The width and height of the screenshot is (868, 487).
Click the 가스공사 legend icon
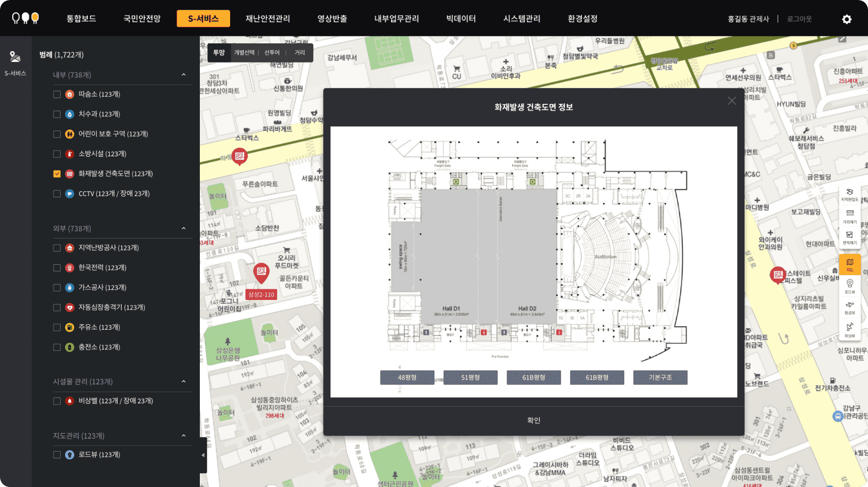tap(70, 288)
